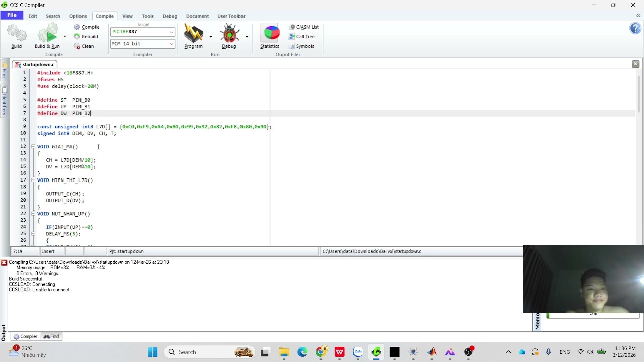Open the Build & Run dropdown arrow
The width and height of the screenshot is (644, 362).
[x=65, y=36]
